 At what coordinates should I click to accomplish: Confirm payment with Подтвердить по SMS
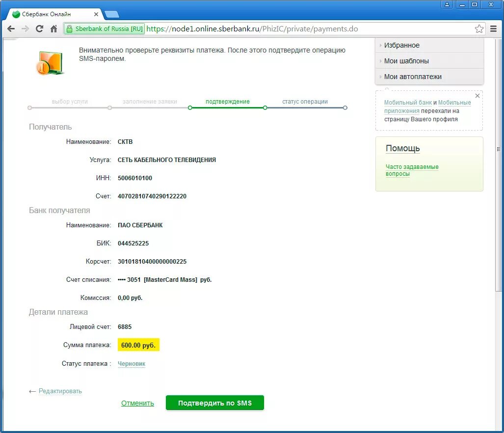click(215, 403)
